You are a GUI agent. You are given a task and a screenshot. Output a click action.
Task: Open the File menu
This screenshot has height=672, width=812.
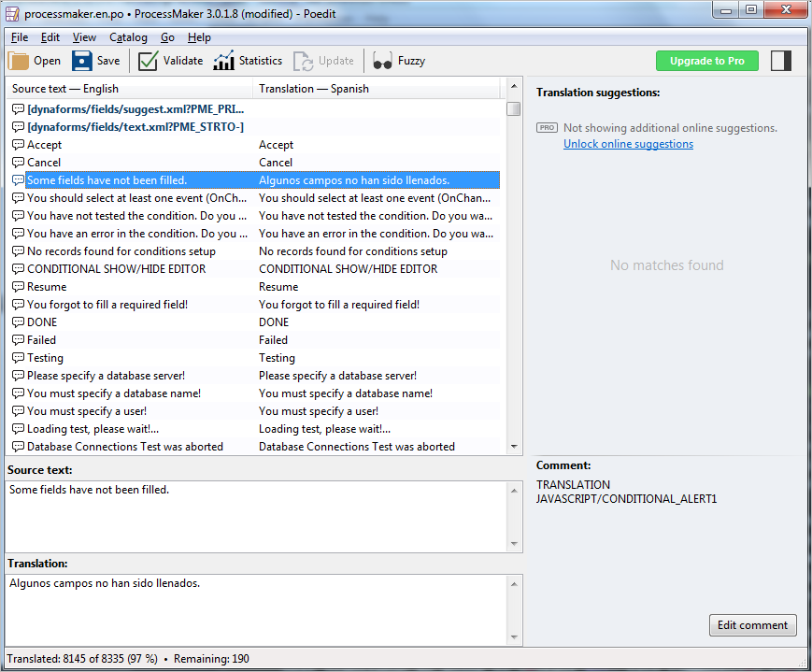tap(20, 37)
